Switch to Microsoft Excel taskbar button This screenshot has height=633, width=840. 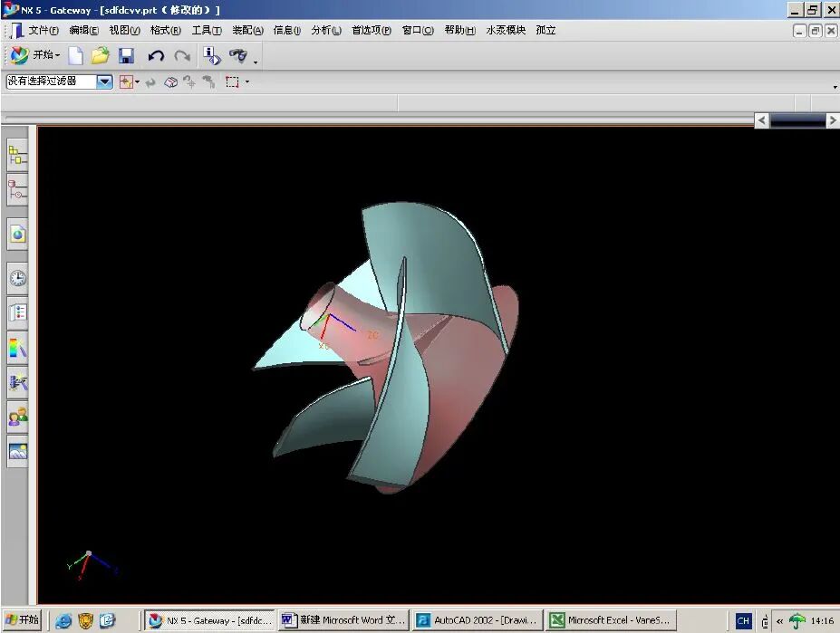[x=612, y=620]
